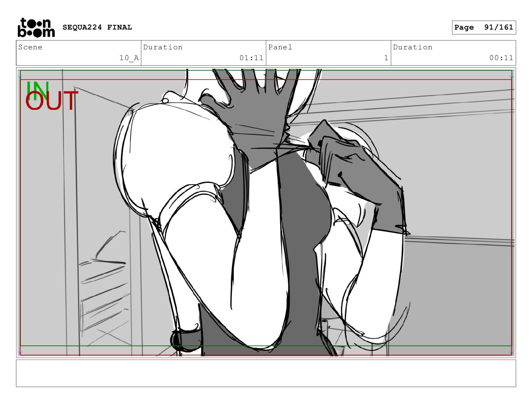
Task: Click the 'Page 91/161' box
Action: coord(484,28)
